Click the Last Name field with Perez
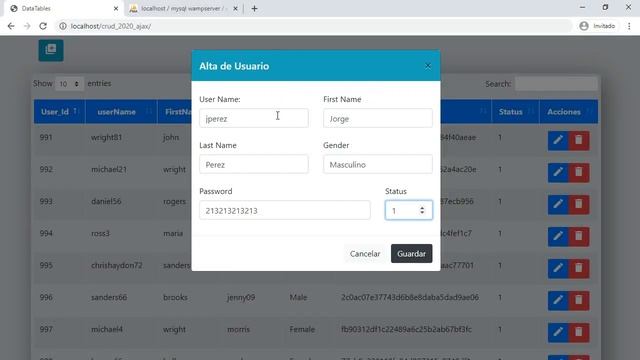Viewport: 640px width, 360px height. [254, 164]
